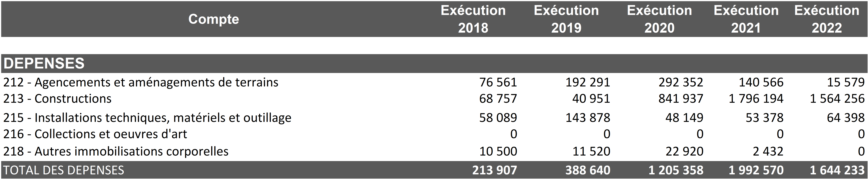Screen dimensions: 868x179
Task: Select the Exécution 2020 column header
Action: pos(659,19)
